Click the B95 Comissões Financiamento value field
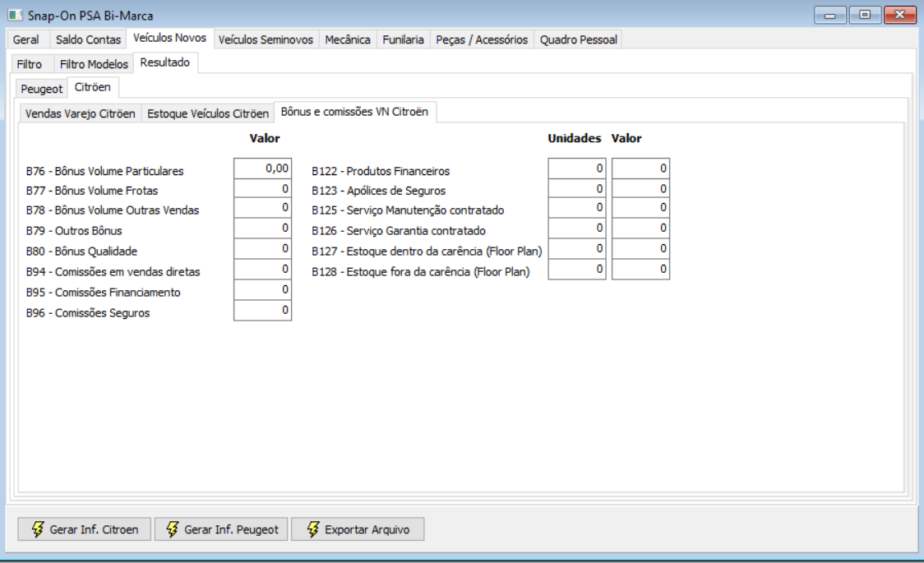 [x=263, y=290]
